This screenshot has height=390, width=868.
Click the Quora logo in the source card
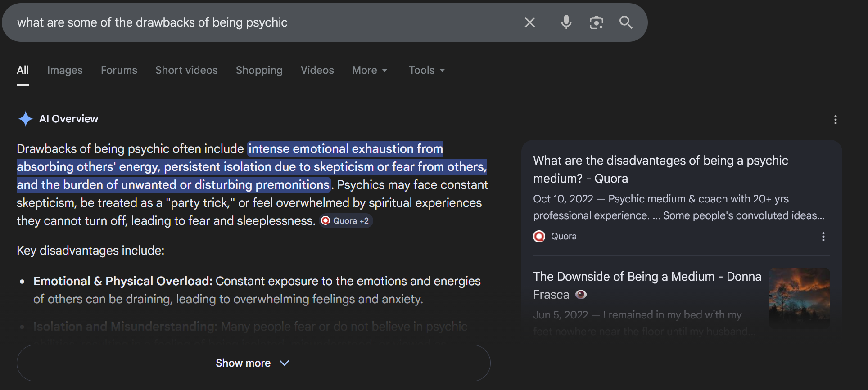pyautogui.click(x=539, y=237)
